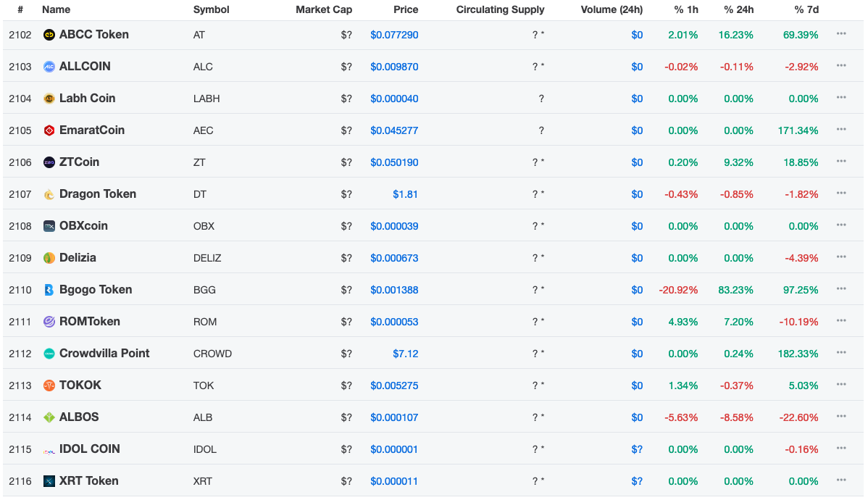This screenshot has width=868, height=500.
Task: Click the Bgogo Token logo icon
Action: (x=49, y=290)
